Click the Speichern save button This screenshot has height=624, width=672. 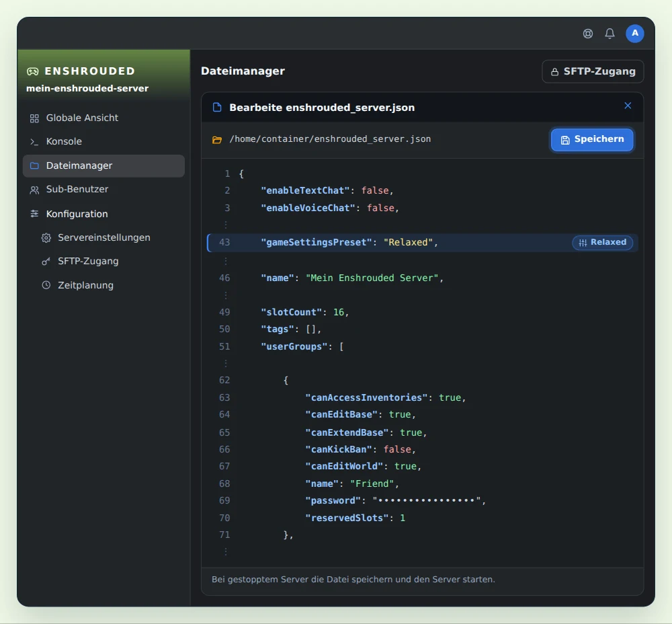592,140
